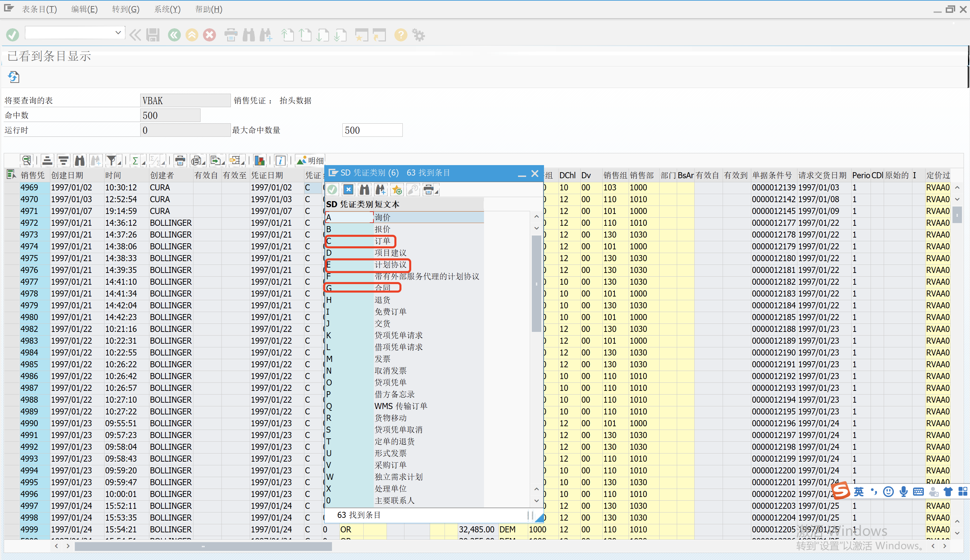970x560 pixels.
Task: Open the 转到(G) menu
Action: (125, 9)
